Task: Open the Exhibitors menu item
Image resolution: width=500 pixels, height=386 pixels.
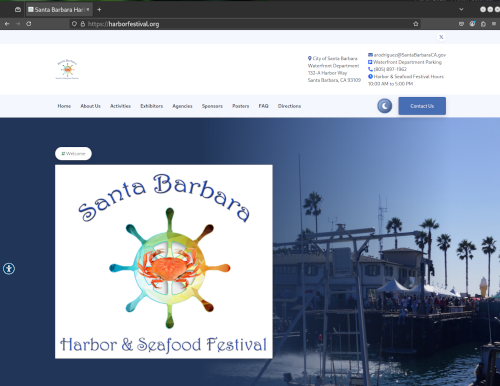Action: click(152, 106)
